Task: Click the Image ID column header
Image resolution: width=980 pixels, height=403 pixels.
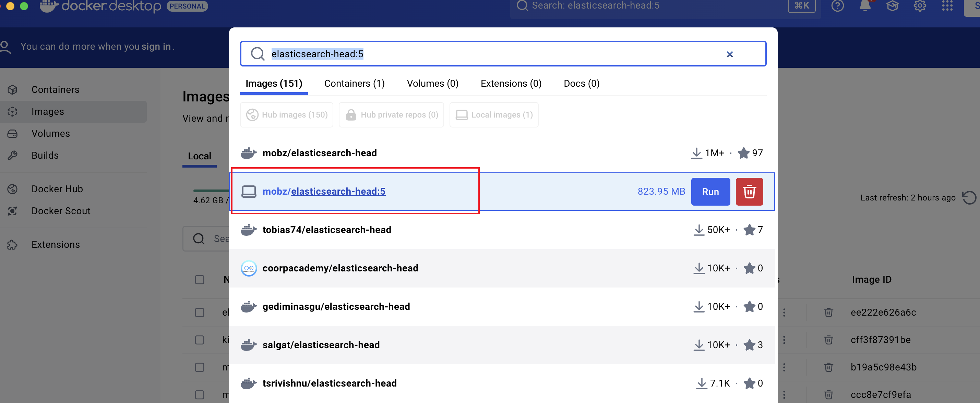Action: pyautogui.click(x=871, y=280)
